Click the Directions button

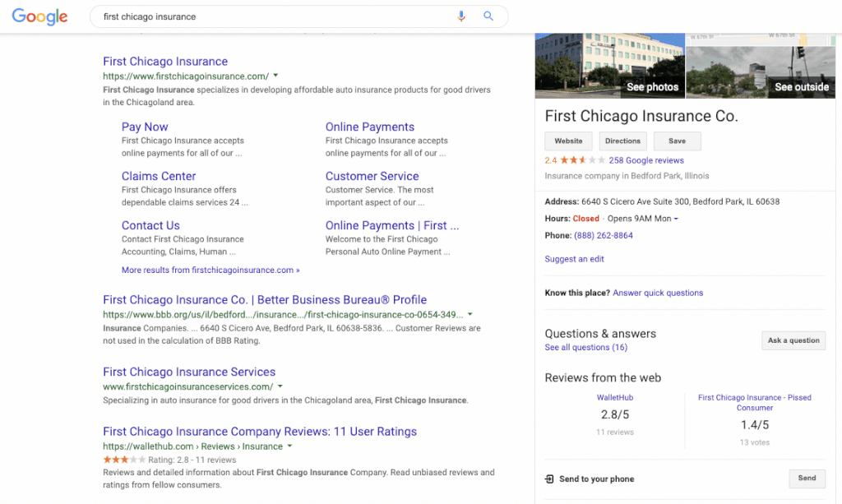click(623, 141)
